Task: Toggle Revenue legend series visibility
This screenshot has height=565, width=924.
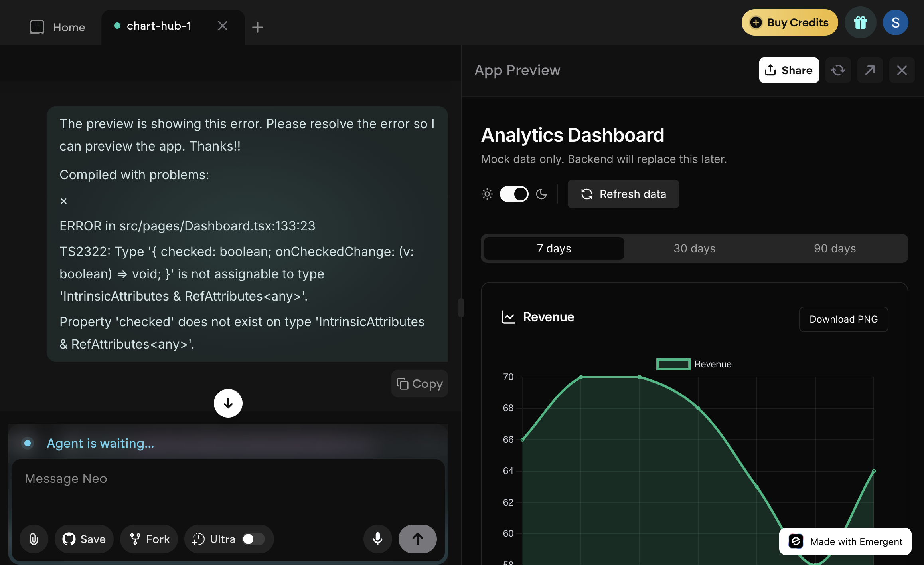Action: [x=693, y=364]
